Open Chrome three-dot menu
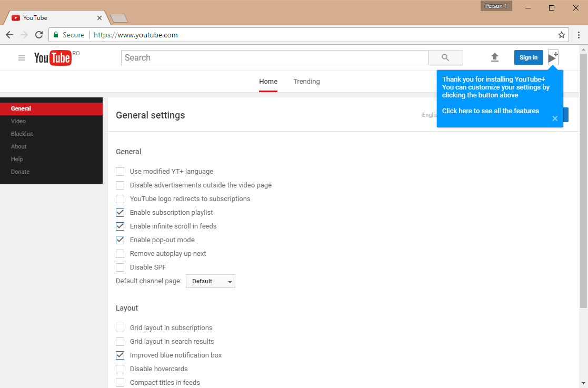588x388 pixels. click(579, 35)
